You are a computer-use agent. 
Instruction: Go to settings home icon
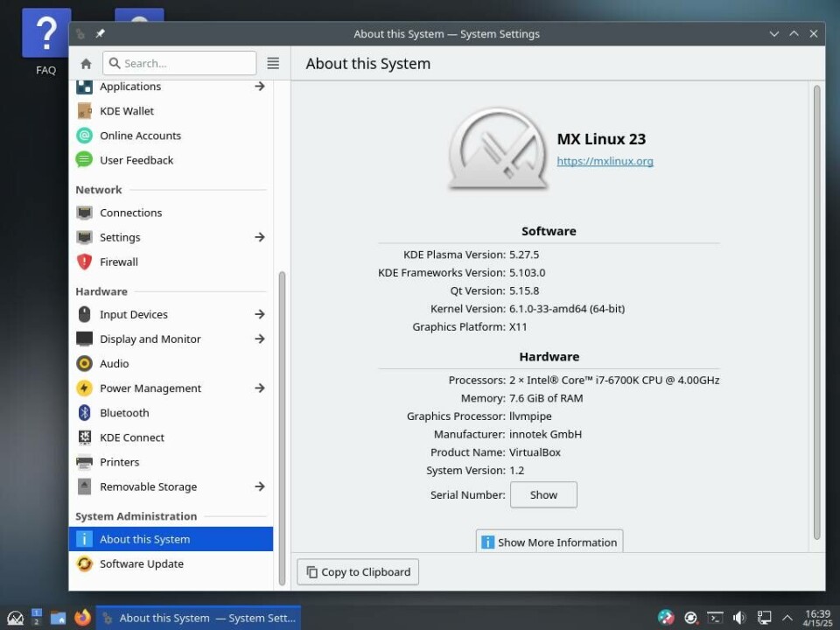[x=86, y=64]
